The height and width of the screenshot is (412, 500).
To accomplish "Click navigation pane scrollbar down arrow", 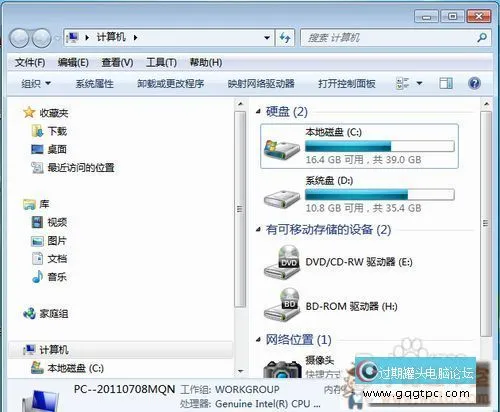I will tap(240, 371).
